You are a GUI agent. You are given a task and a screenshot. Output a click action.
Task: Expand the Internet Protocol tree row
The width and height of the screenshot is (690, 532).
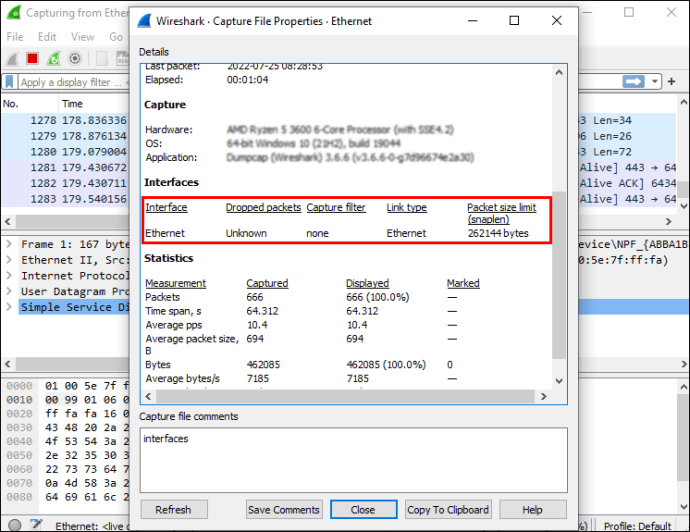tap(9, 276)
